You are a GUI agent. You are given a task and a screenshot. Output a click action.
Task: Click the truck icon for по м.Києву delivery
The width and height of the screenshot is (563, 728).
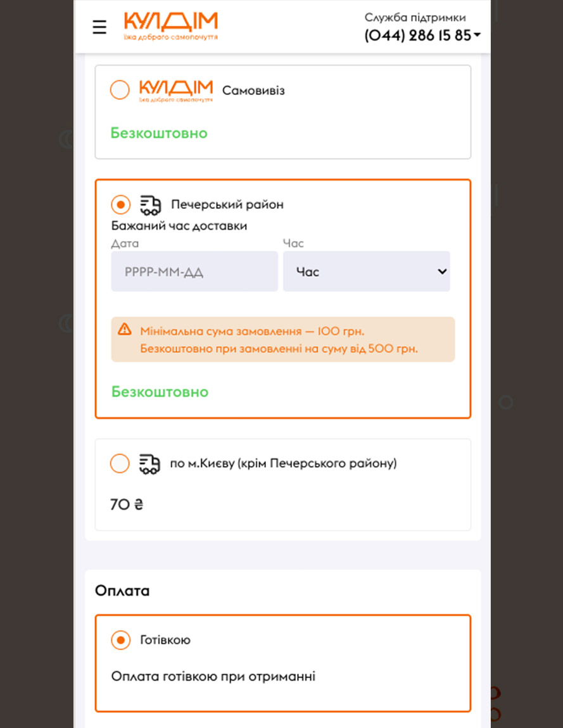[149, 463]
